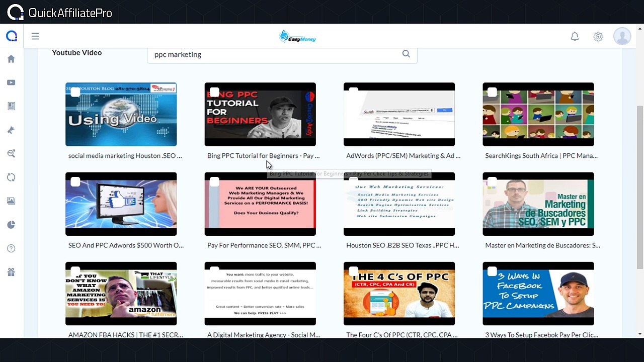Image resolution: width=644 pixels, height=362 pixels.
Task: Click the title 'Bing PPC Tutorial for Beginners - Pay ...'
Action: click(x=263, y=156)
